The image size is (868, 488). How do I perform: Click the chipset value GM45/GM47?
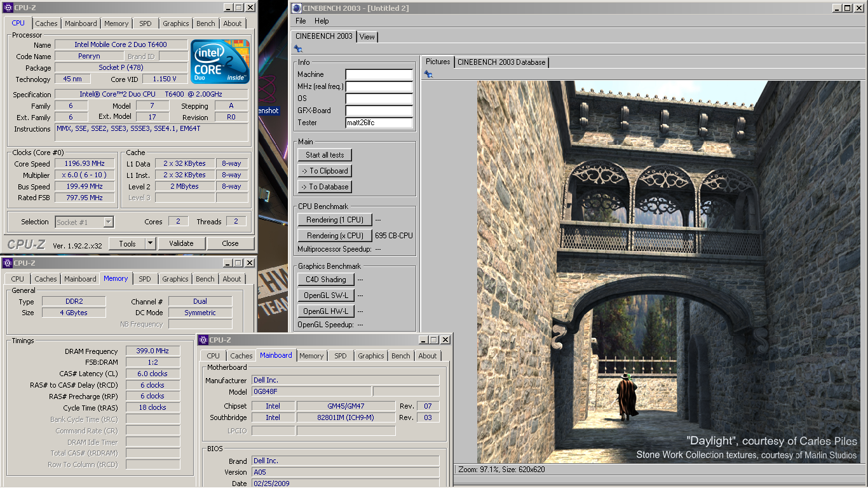click(346, 406)
